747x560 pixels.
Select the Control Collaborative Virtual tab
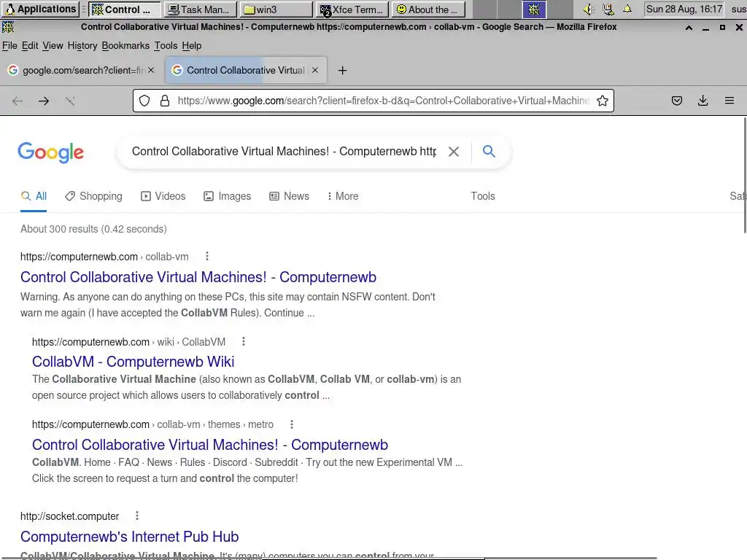(245, 71)
